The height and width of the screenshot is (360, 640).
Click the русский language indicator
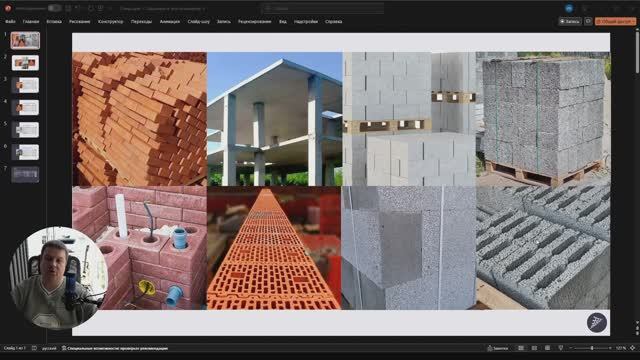[49, 348]
